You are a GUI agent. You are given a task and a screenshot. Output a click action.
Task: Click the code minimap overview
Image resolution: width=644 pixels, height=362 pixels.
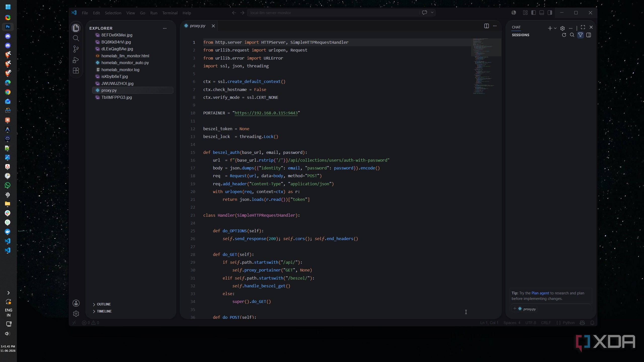point(486,66)
